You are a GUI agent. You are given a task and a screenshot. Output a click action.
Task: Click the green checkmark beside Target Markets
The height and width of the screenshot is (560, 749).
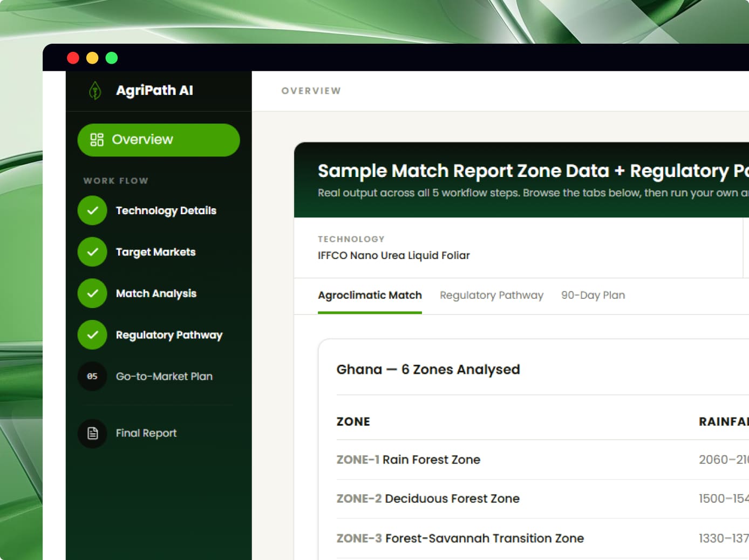92,252
